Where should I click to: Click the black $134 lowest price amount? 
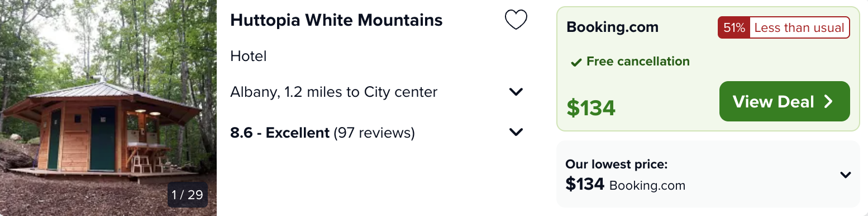(x=585, y=184)
